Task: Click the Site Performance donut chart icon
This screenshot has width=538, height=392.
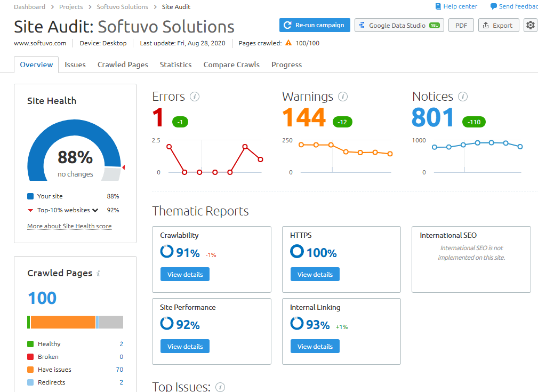Action: point(167,323)
